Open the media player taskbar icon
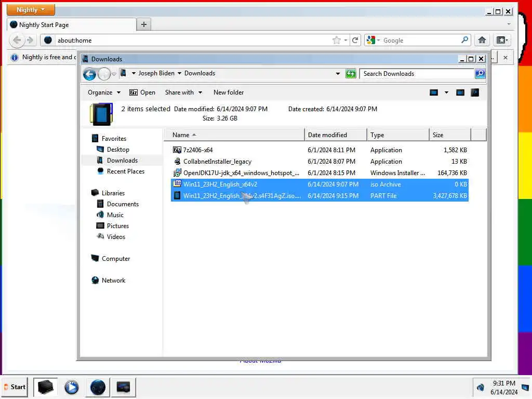This screenshot has height=399, width=532. 71,387
